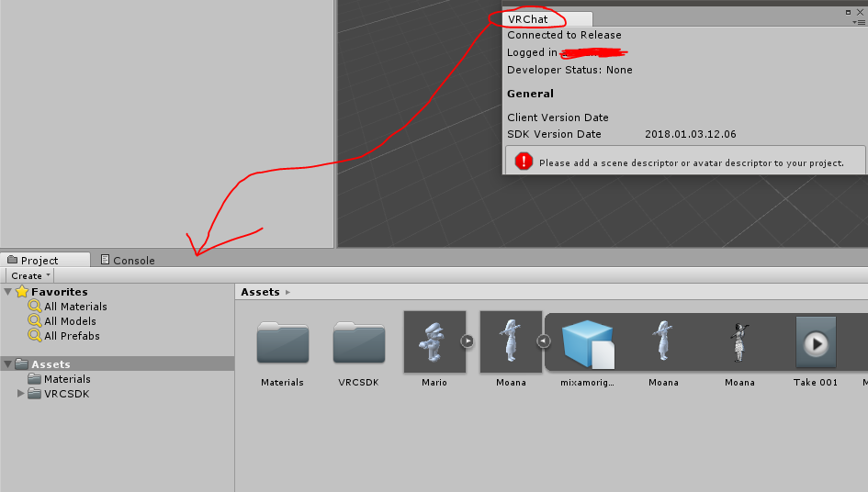Click the All Materials search icon
The width and height of the screenshot is (868, 492).
(x=35, y=306)
